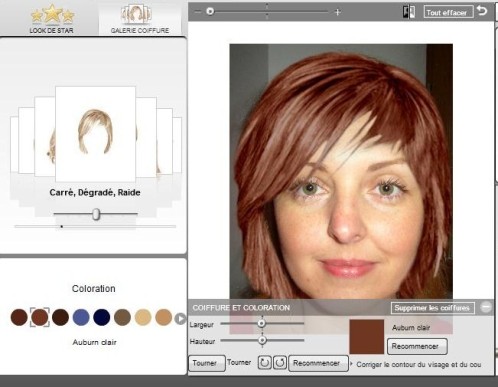Click the zoom slider handle
This screenshot has width=498, height=387.
coord(210,12)
